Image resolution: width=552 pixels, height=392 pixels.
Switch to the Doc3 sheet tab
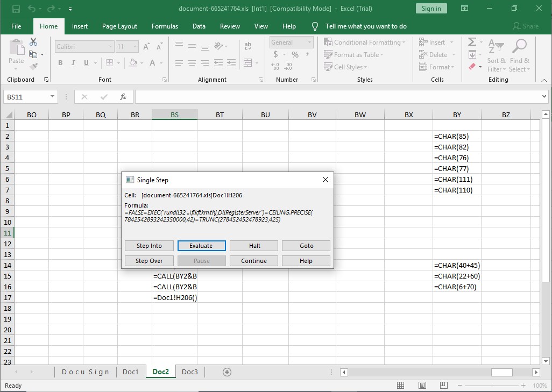click(x=189, y=372)
